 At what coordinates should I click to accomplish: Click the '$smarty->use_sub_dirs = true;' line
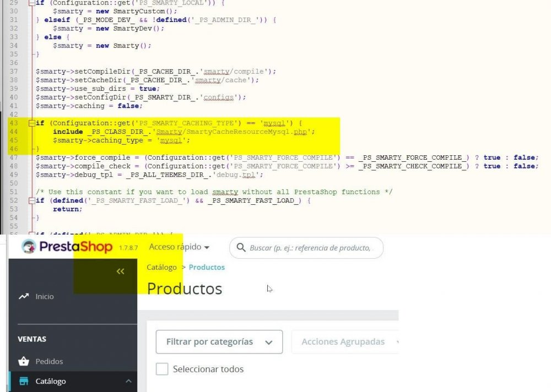pyautogui.click(x=98, y=89)
